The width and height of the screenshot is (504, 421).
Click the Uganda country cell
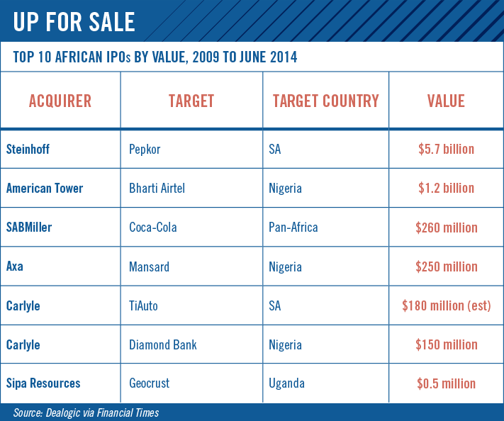(287, 383)
